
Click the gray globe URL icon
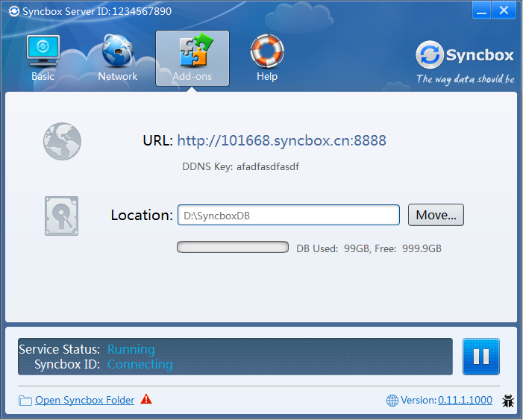click(x=62, y=142)
